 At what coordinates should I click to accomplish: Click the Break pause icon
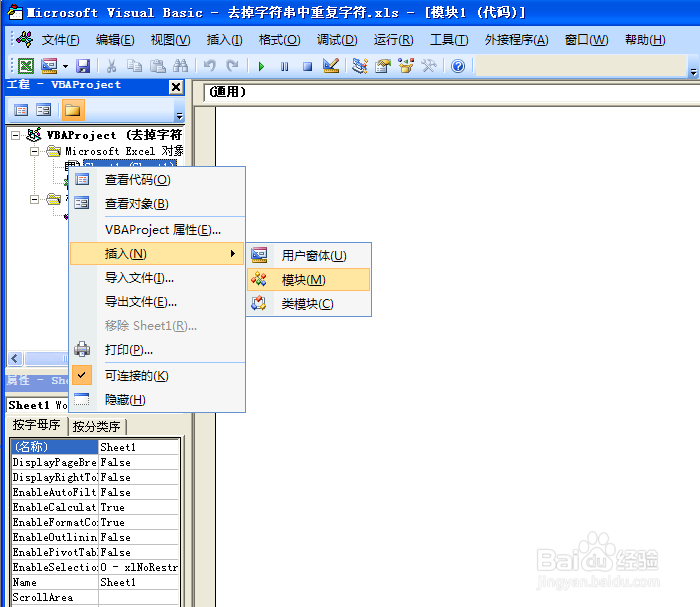(x=284, y=67)
